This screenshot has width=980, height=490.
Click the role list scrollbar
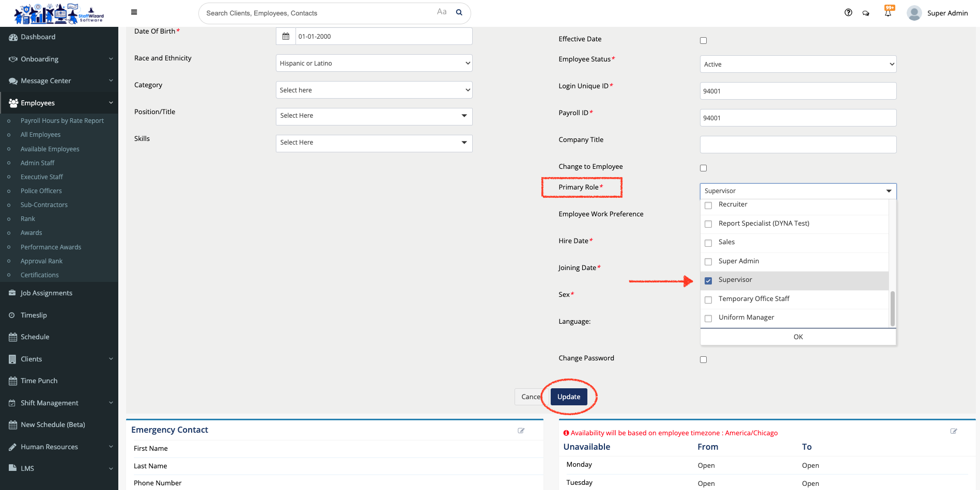pyautogui.click(x=892, y=308)
